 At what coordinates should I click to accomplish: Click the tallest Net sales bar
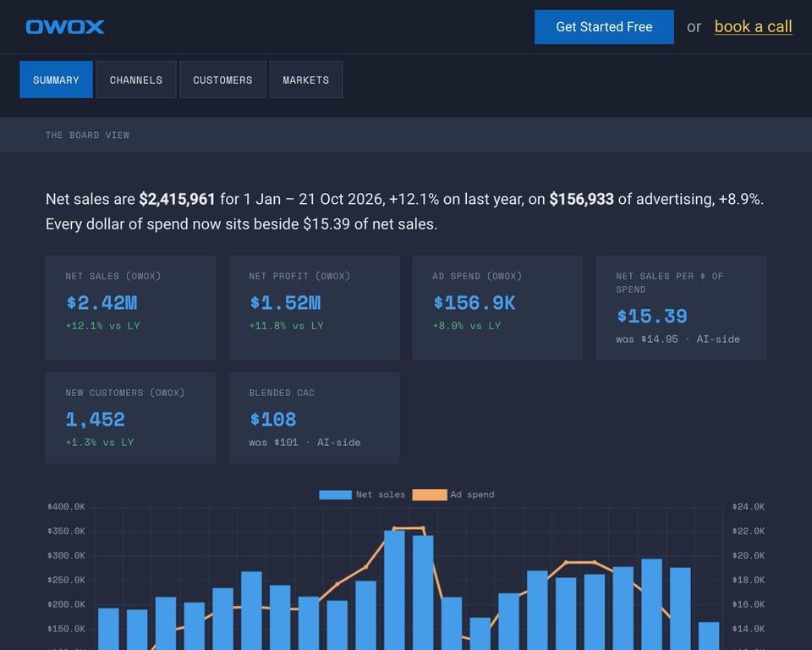395,590
